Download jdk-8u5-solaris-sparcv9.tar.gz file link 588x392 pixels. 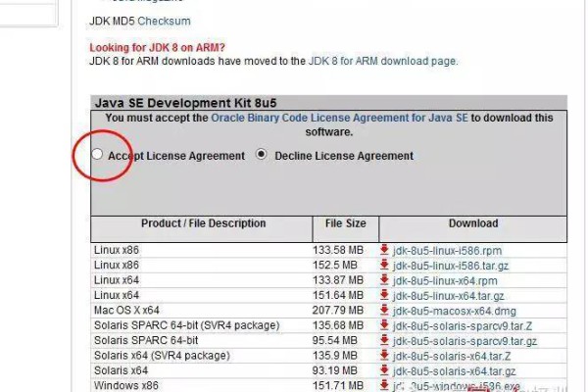[x=465, y=341]
